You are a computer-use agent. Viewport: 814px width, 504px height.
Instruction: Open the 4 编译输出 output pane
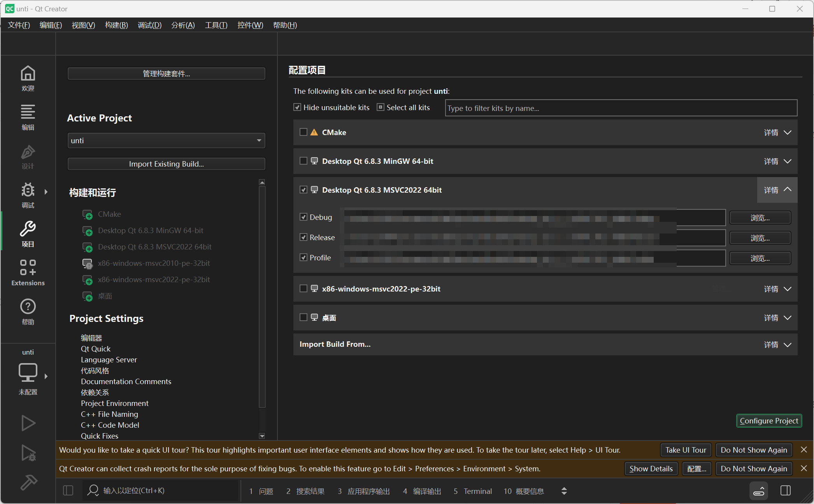tap(422, 491)
